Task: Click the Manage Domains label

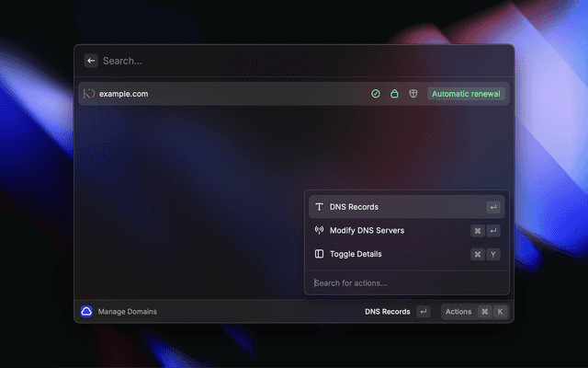Action: click(x=128, y=312)
